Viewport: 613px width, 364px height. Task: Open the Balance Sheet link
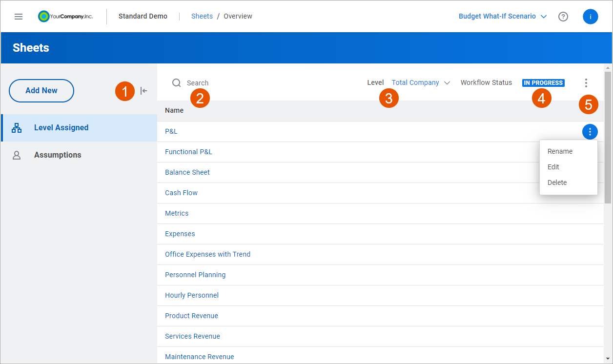(187, 173)
